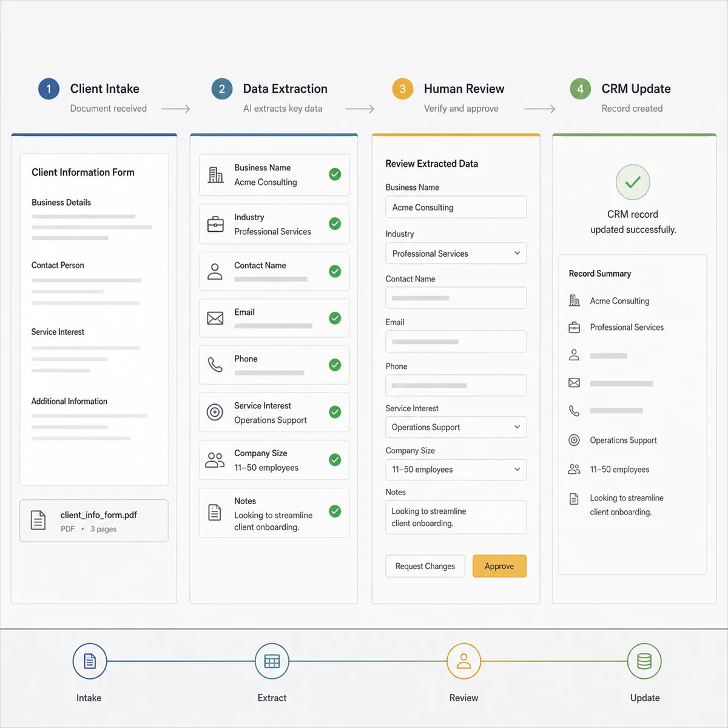
Task: Click the building icon beside Acme Consulting in Record Summary
Action: (x=574, y=300)
